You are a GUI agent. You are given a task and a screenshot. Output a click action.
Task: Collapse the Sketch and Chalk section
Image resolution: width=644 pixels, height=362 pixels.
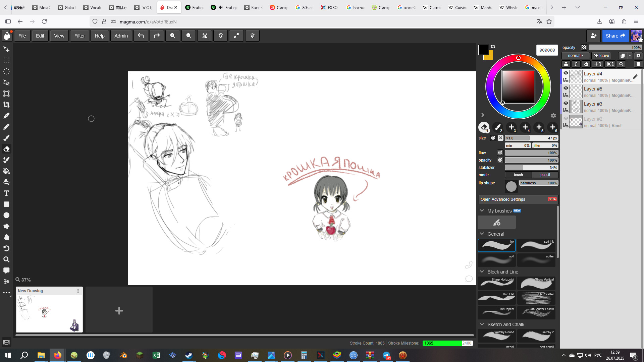(x=482, y=324)
